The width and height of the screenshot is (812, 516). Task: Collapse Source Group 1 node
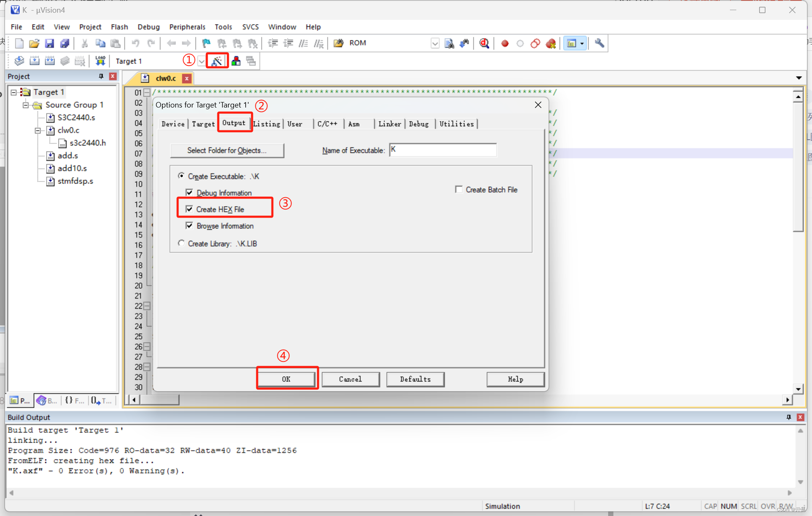pos(26,105)
